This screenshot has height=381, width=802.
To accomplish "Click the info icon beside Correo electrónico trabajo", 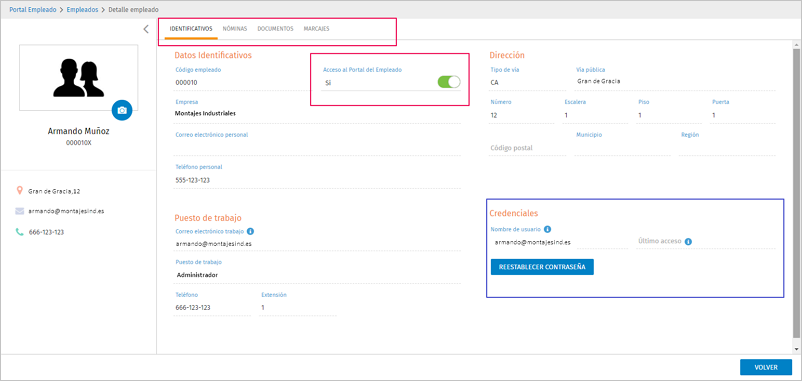I will click(251, 231).
